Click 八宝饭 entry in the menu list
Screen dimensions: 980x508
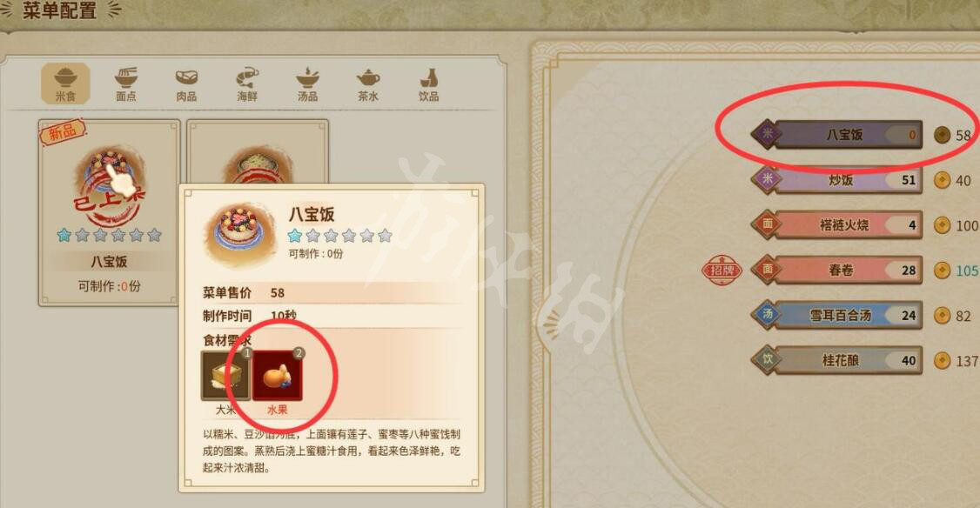[837, 134]
